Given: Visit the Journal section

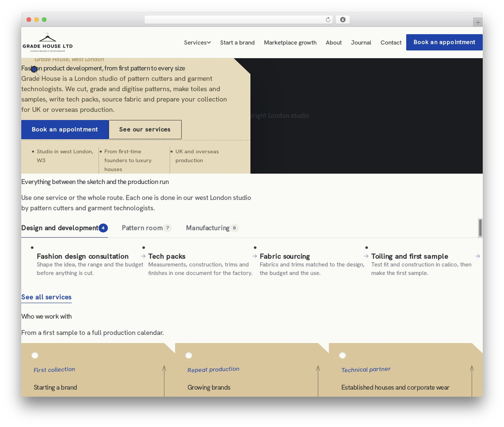Looking at the screenshot, I should tap(361, 43).
